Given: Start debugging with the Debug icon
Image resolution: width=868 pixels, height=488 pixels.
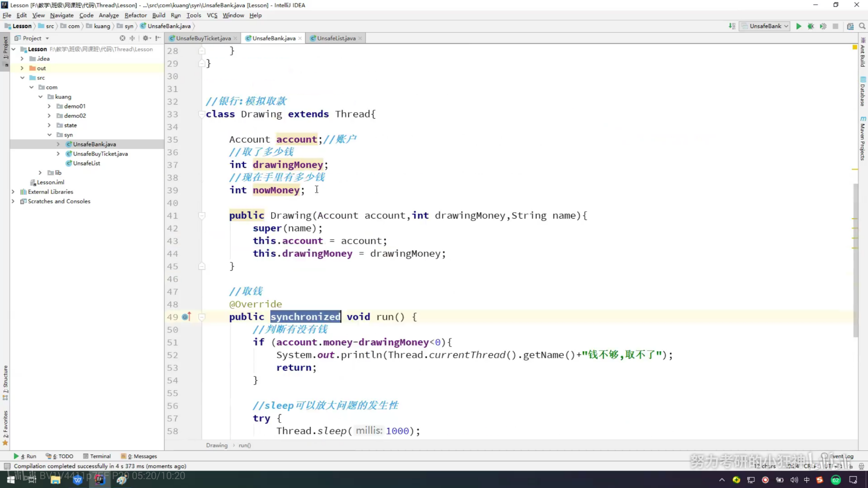Looking at the screenshot, I should point(811,26).
